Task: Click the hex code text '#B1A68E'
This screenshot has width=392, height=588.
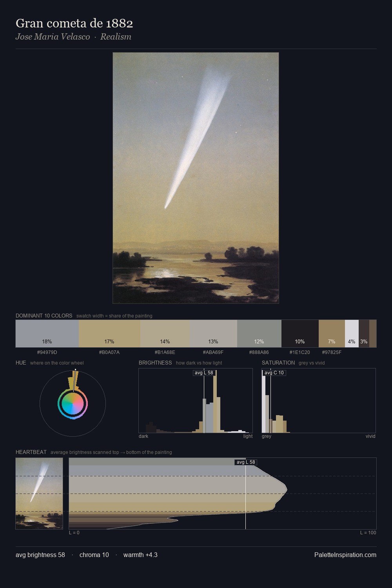Action: click(x=165, y=352)
